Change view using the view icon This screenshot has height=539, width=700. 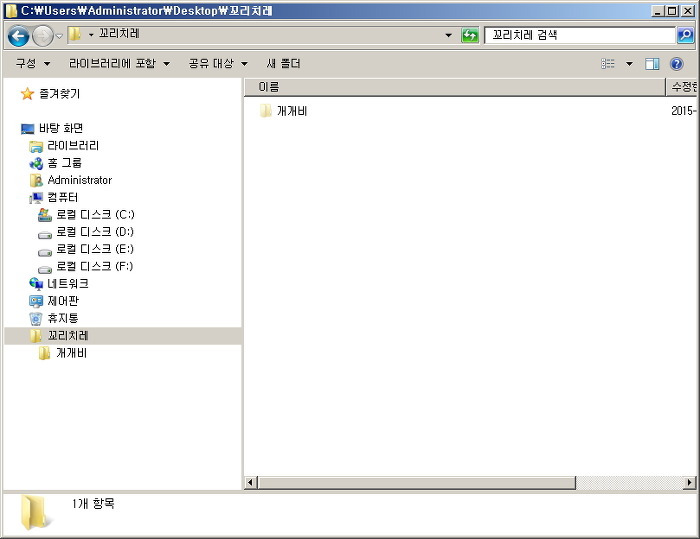(608, 64)
